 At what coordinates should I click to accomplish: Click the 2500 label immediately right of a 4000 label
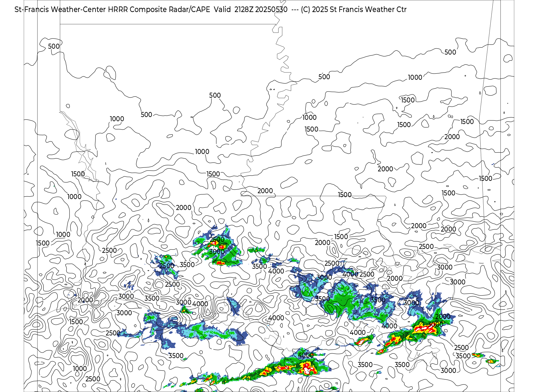click(x=367, y=274)
